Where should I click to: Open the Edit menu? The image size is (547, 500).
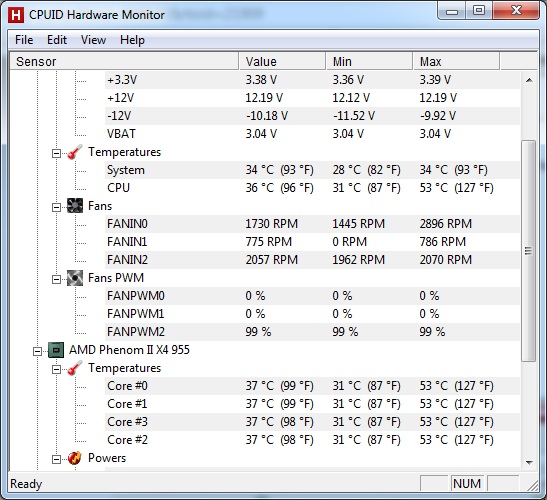click(57, 40)
